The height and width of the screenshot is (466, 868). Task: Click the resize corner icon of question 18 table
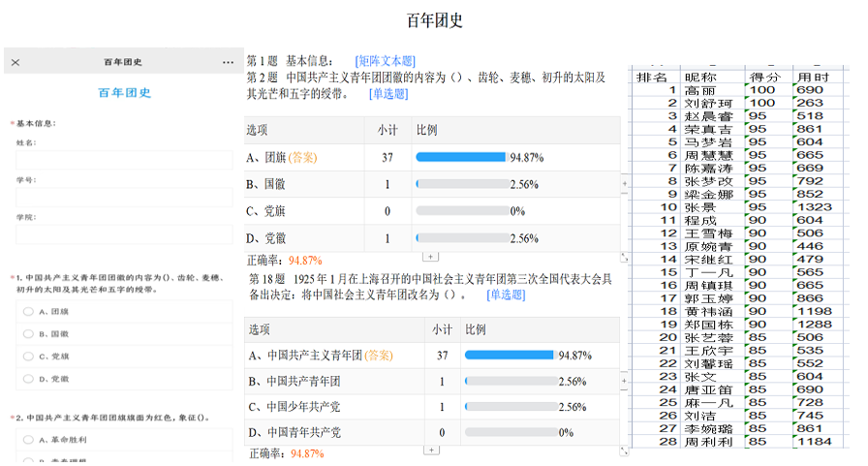pos(625,451)
